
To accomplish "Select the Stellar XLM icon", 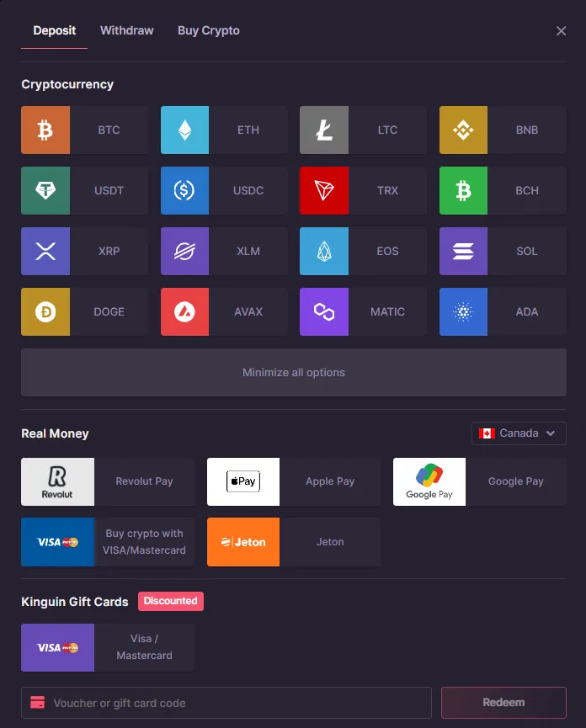I will click(x=184, y=251).
